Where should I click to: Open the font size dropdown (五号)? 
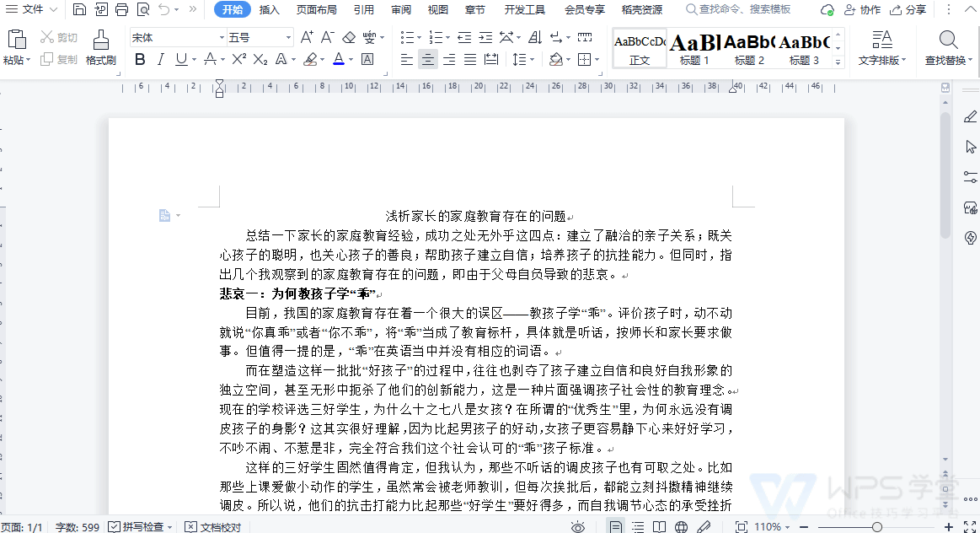pyautogui.click(x=288, y=38)
